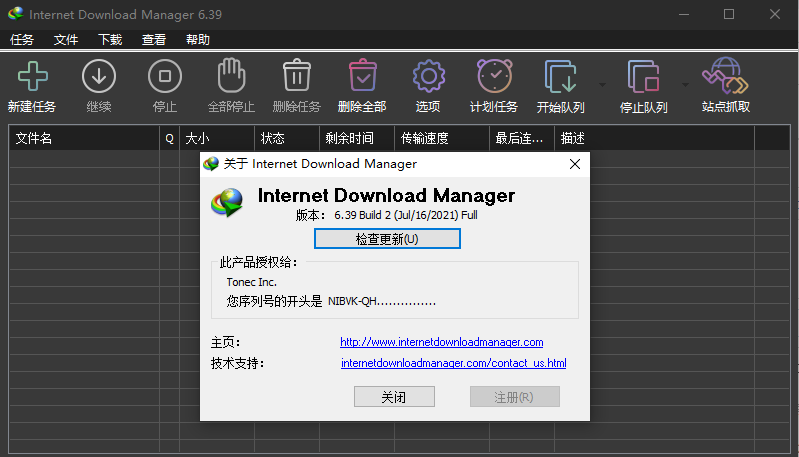This screenshot has width=799, height=457.
Task: Click the 检查更新(U) button
Action: [387, 239]
